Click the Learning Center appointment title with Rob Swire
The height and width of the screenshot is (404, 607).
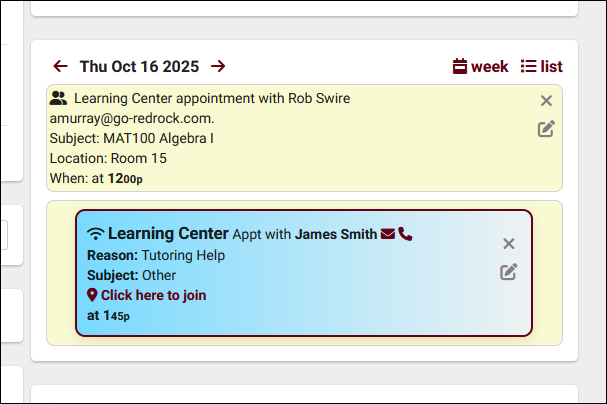tap(212, 98)
